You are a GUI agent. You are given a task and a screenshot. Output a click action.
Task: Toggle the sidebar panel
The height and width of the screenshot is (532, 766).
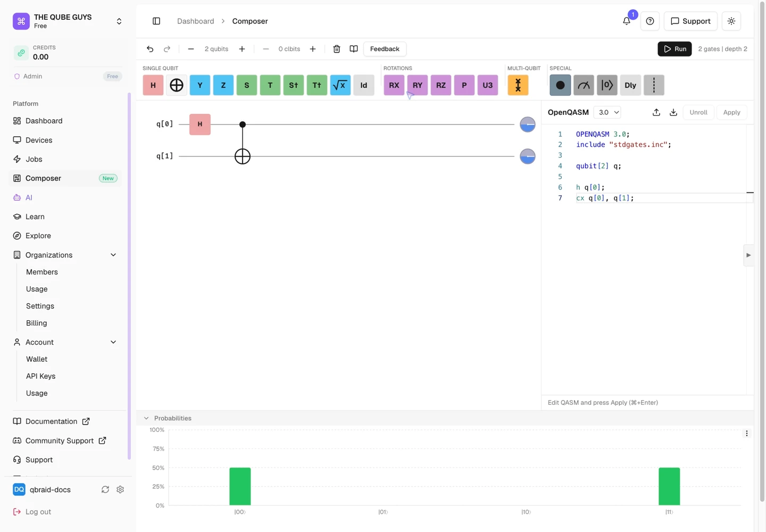156,21
